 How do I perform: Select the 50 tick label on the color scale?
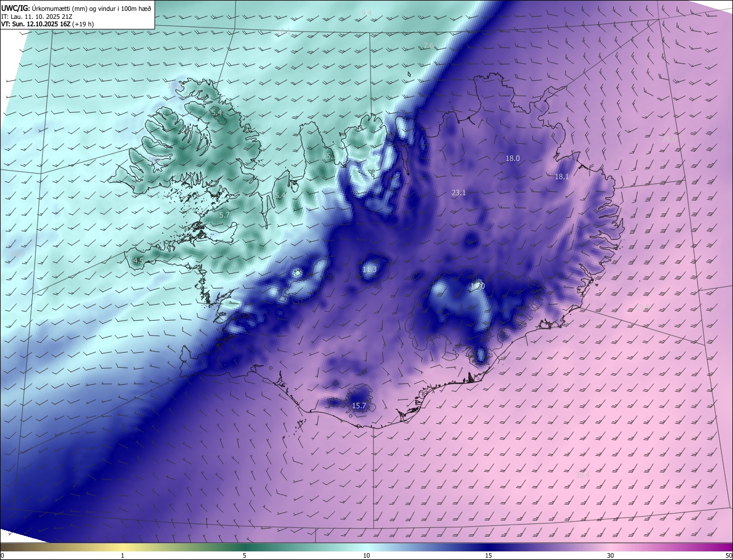[728, 555]
